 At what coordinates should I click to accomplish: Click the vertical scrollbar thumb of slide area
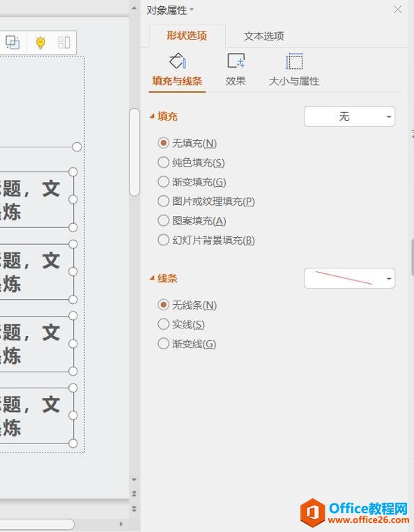click(x=135, y=152)
